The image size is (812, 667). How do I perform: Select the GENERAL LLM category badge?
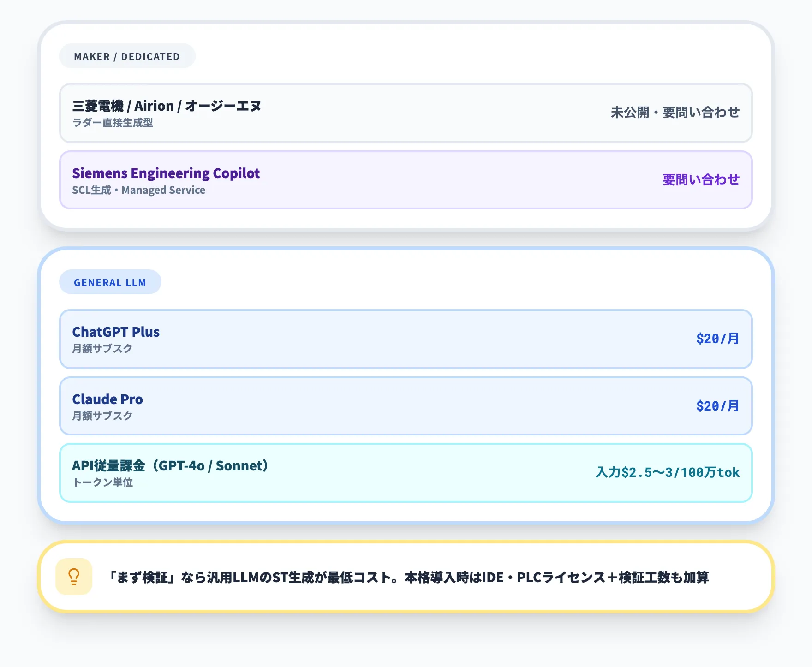pos(110,282)
